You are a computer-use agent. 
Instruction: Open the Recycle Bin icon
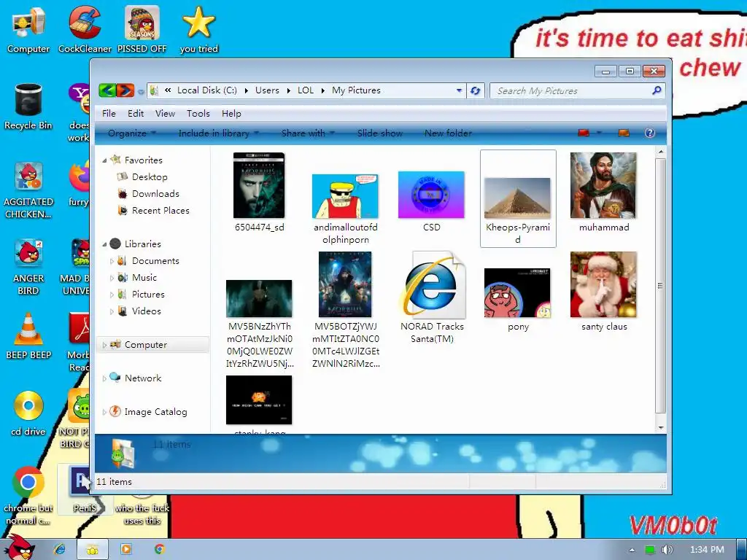pyautogui.click(x=28, y=106)
